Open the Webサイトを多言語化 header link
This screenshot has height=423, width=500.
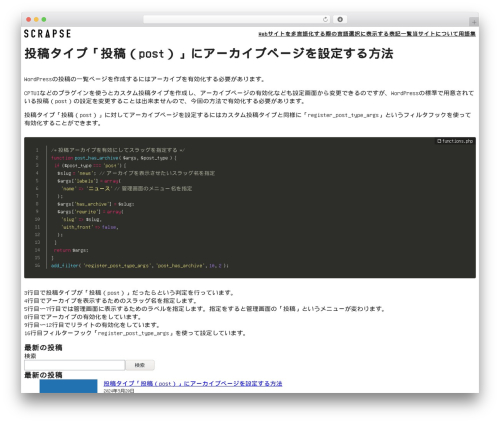(335, 34)
